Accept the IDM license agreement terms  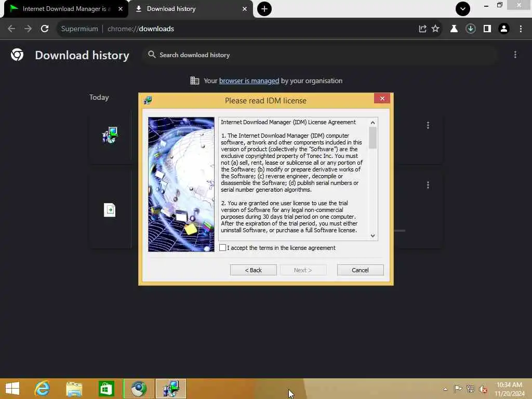(x=222, y=248)
